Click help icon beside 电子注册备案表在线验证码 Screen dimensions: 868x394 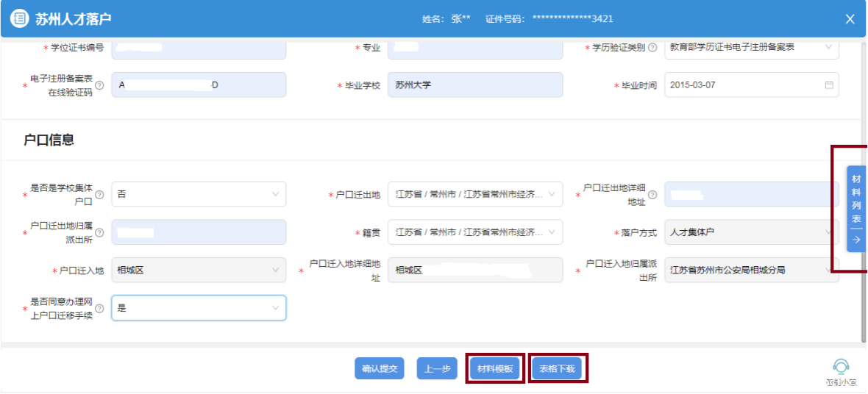coord(99,85)
